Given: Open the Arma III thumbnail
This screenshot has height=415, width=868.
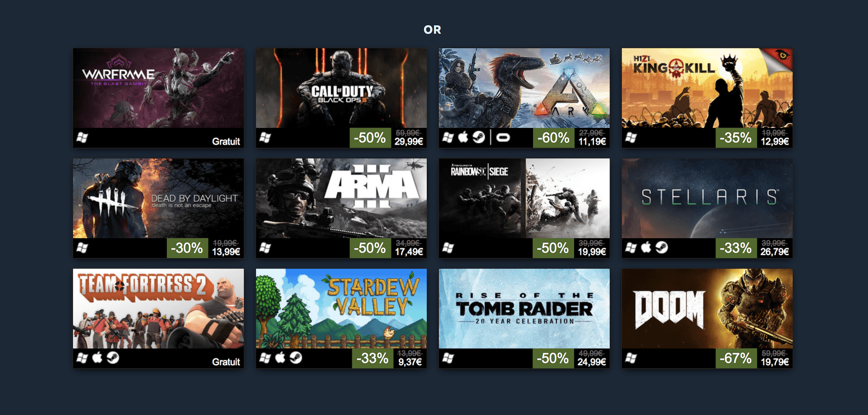Looking at the screenshot, I should (341, 198).
